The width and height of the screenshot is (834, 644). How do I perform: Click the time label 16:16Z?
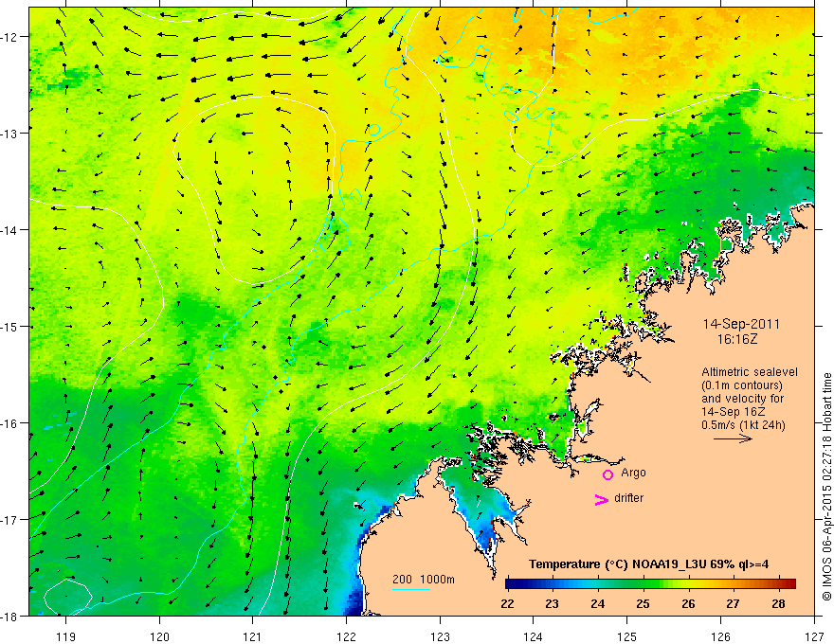click(736, 339)
